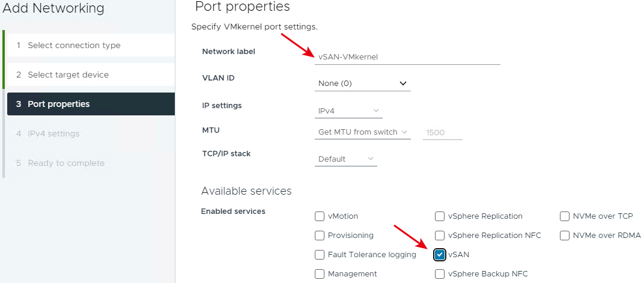644x283 pixels.
Task: Check the Management service box
Action: (x=320, y=274)
